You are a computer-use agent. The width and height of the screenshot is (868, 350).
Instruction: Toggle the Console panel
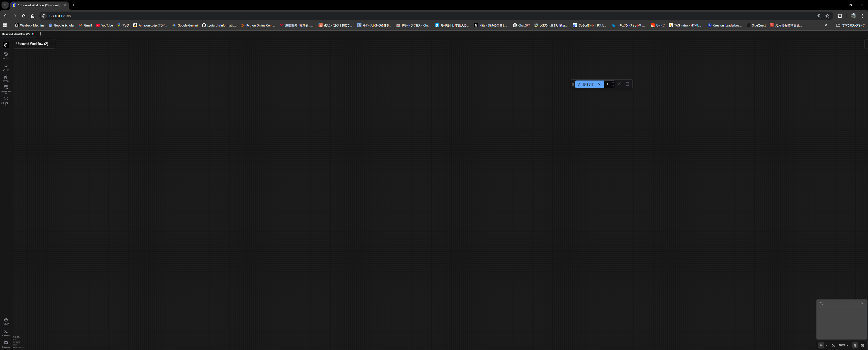tap(6, 333)
